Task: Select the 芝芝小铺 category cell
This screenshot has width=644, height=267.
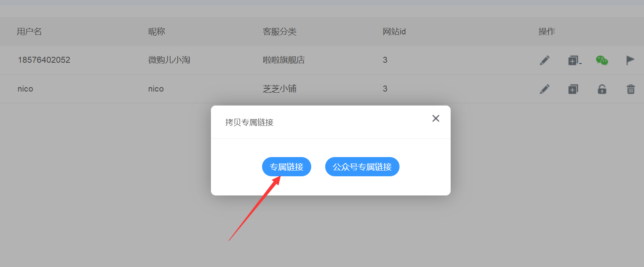Action: (x=280, y=89)
